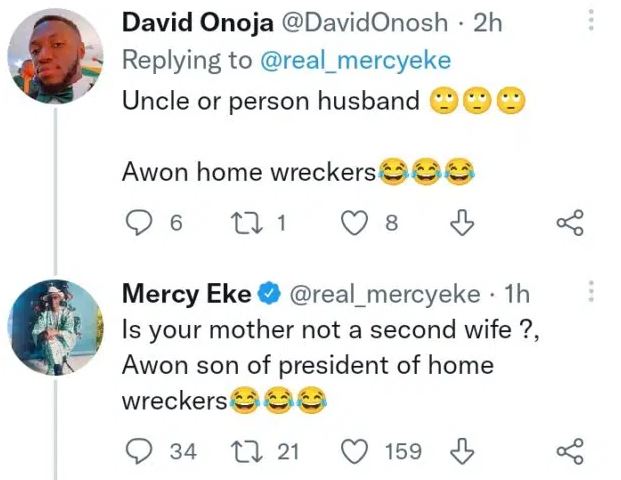Visit Mercy Eke's profile by display name
This screenshot has width=621, height=480.
click(x=187, y=294)
